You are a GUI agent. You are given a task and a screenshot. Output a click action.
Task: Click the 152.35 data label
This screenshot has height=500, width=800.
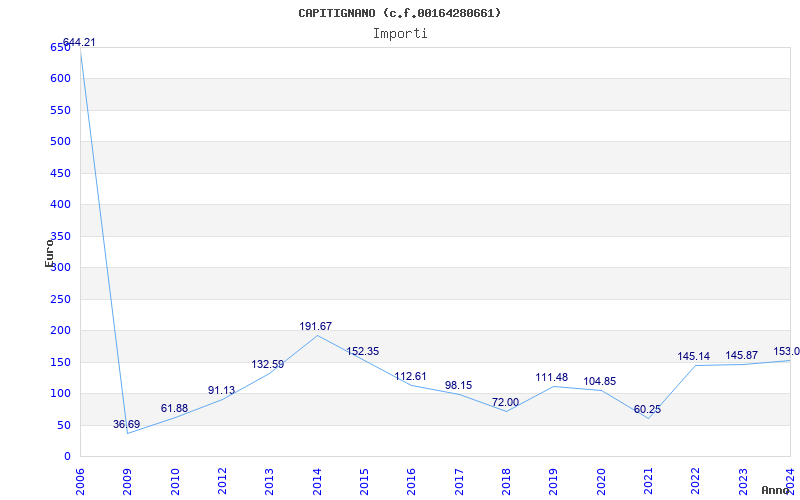click(x=363, y=351)
